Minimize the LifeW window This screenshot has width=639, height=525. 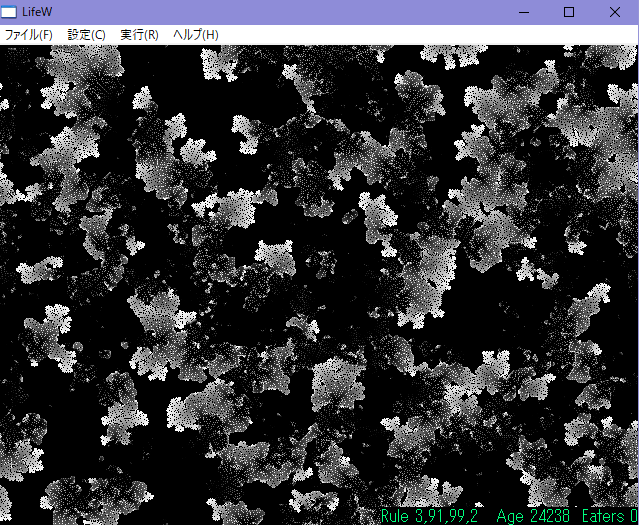pyautogui.click(x=522, y=12)
